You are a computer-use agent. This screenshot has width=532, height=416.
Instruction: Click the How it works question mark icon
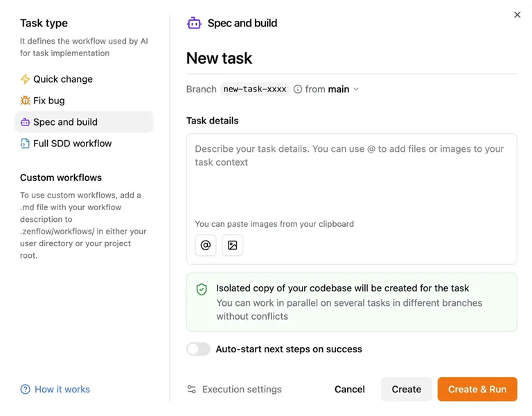click(x=25, y=389)
